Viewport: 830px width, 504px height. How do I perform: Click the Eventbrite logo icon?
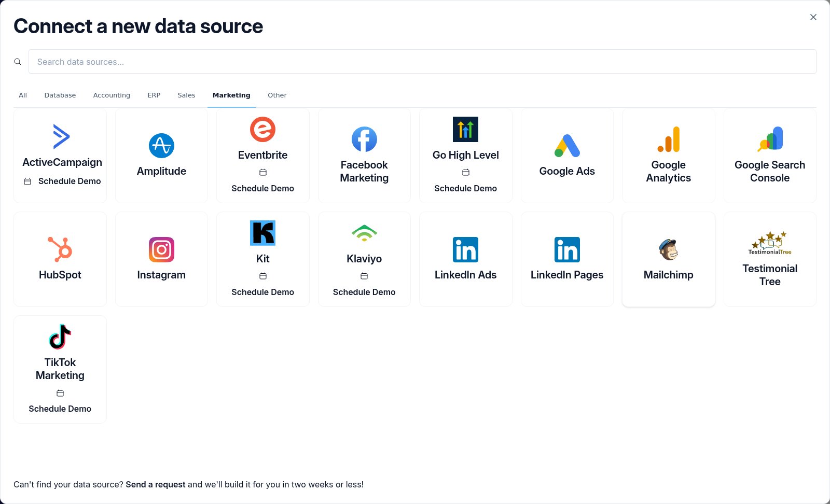262,130
